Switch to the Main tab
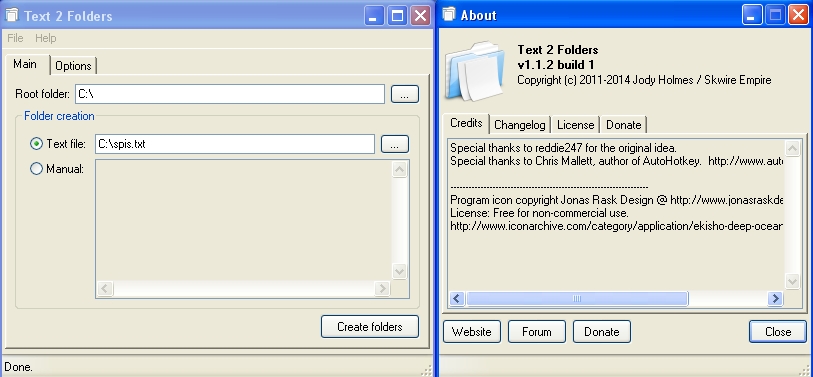The image size is (813, 377). coord(25,64)
